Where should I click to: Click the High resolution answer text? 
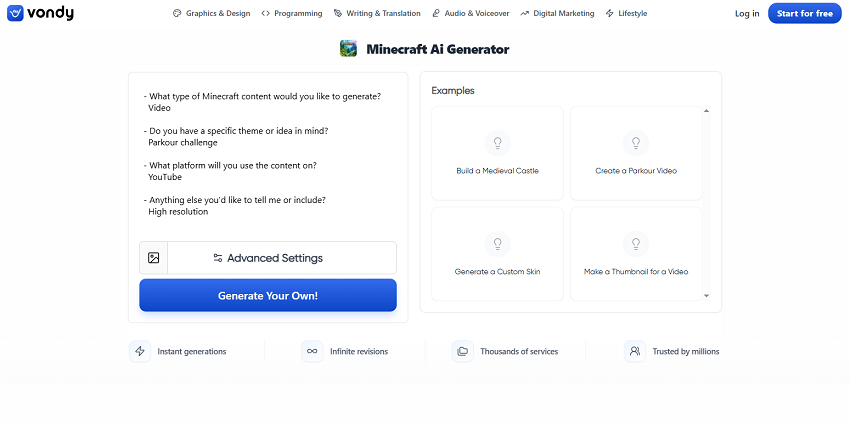tap(178, 211)
